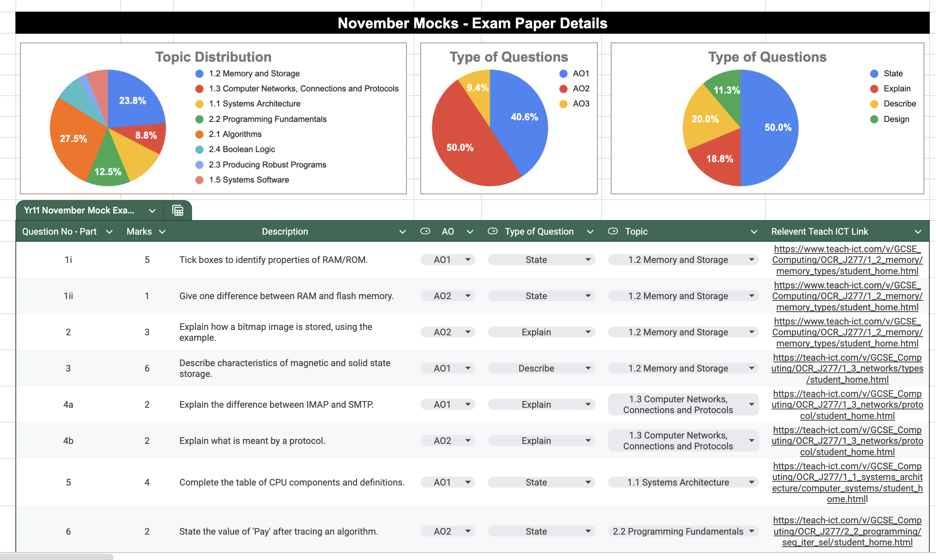This screenshot has width=936, height=560.
Task: Select the Topic Distribution chart title
Action: tap(213, 57)
